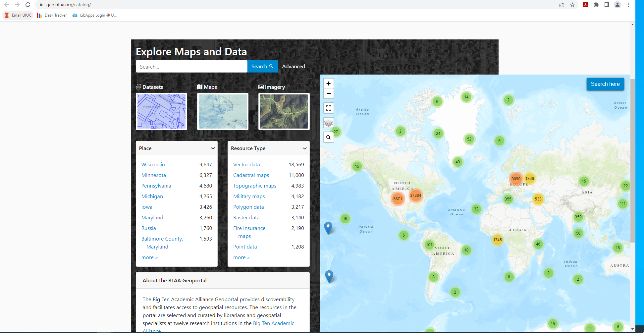Click the Search button
This screenshot has height=333, width=644.
pos(262,67)
